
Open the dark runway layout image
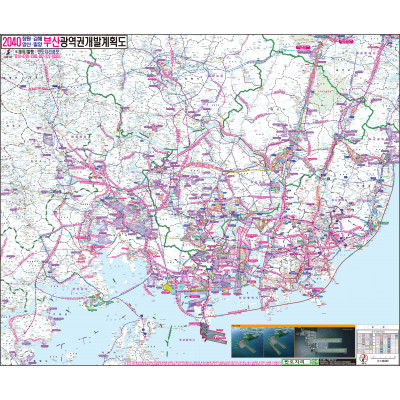click(324, 342)
